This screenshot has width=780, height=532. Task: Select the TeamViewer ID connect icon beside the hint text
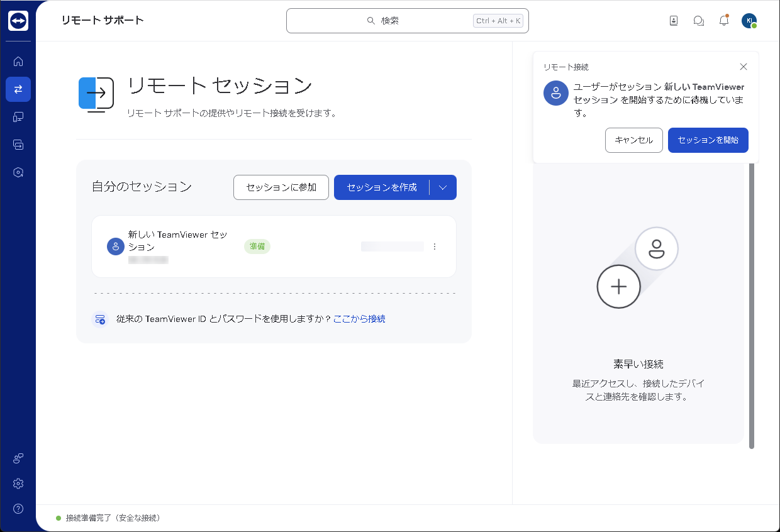[100, 319]
